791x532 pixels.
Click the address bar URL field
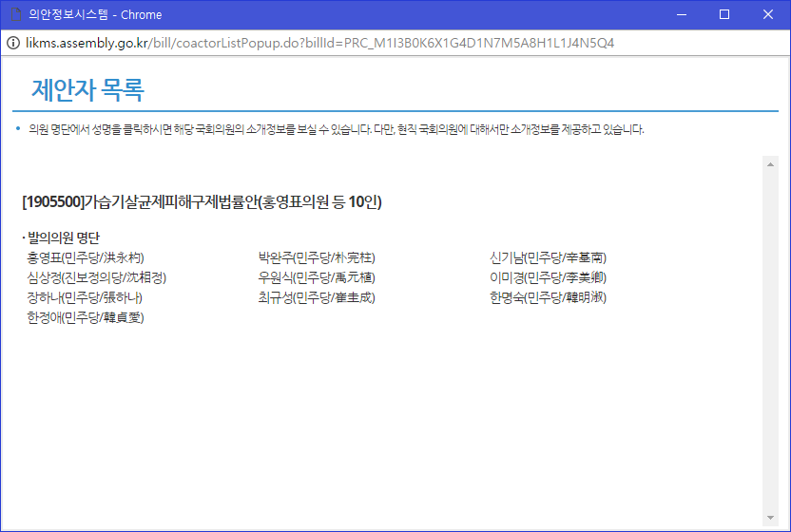[x=319, y=43]
